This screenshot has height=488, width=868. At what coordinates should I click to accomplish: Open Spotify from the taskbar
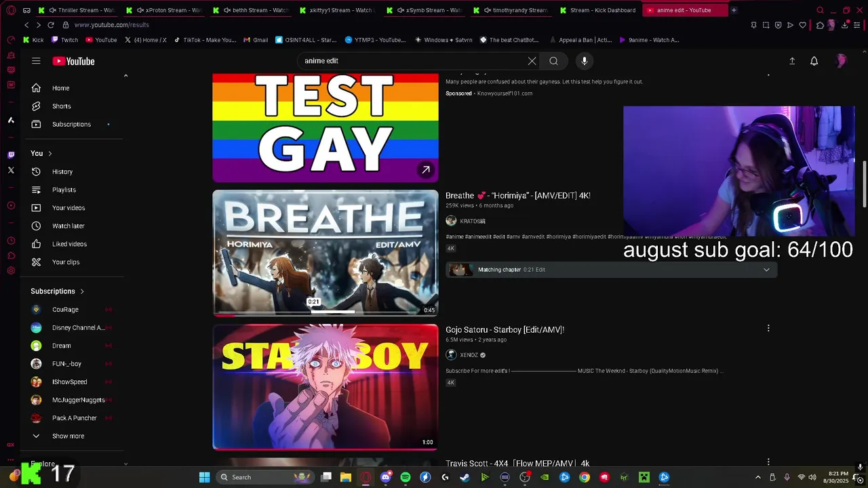(406, 477)
